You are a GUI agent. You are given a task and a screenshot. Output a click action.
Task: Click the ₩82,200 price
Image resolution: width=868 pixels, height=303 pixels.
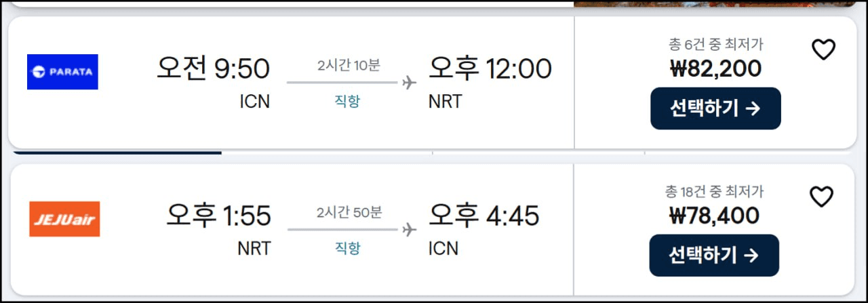point(715,68)
